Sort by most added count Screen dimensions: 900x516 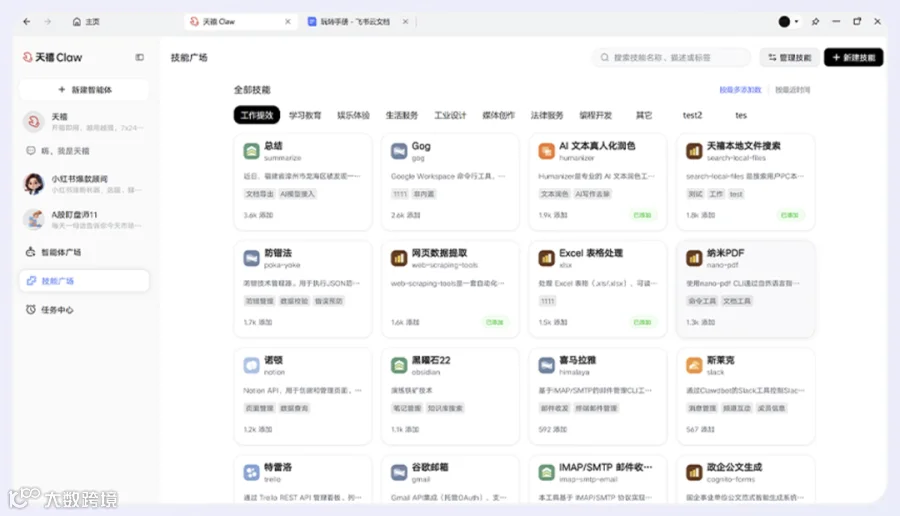[x=740, y=90]
